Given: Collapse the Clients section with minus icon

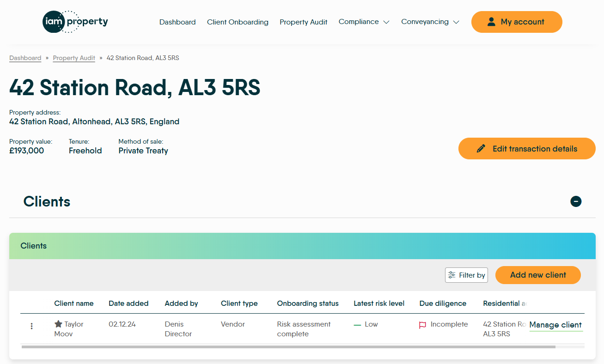Looking at the screenshot, I should click(x=576, y=201).
